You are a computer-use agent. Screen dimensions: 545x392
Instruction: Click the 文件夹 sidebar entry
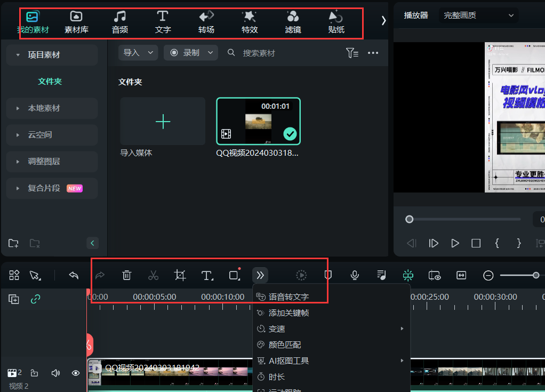pyautogui.click(x=50, y=82)
